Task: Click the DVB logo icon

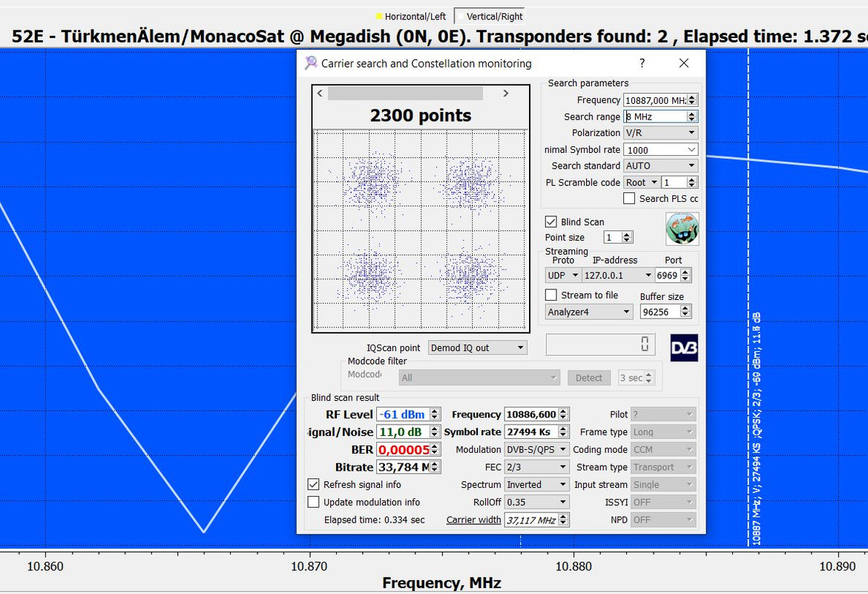Action: point(684,347)
